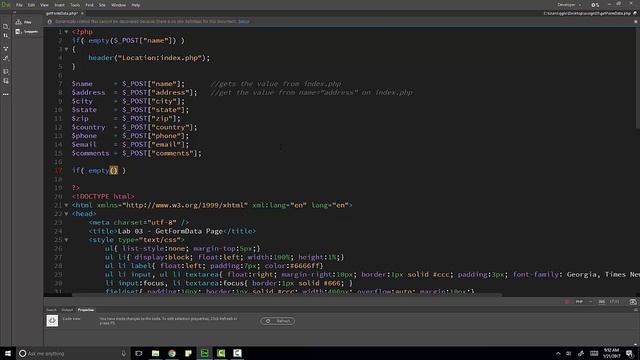This screenshot has height=360, width=640.
Task: Collapse the php block on line 1
Action: pyautogui.click(x=66, y=32)
